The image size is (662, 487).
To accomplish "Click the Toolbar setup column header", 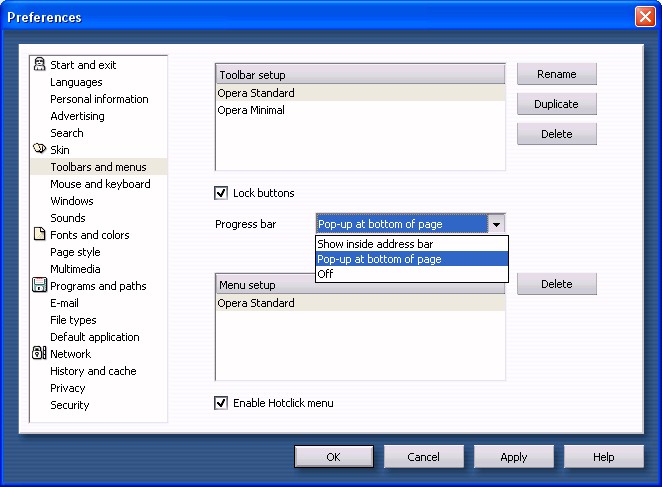I will tap(361, 75).
